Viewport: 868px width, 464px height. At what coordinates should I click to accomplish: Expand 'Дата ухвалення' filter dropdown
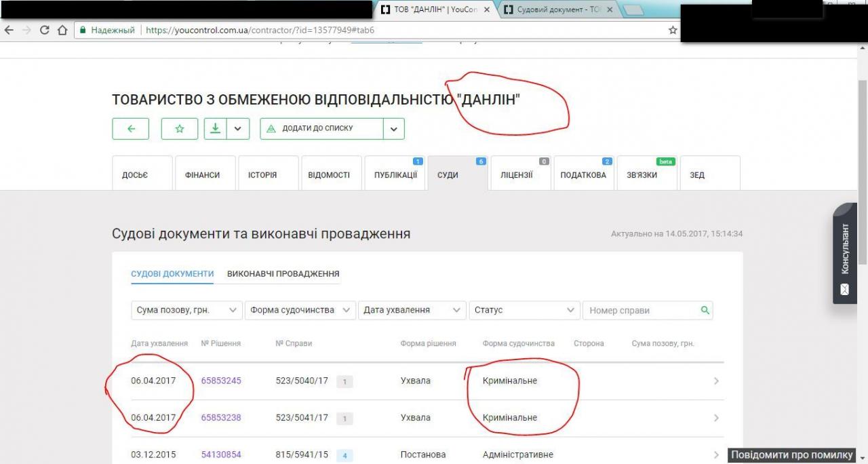click(412, 310)
